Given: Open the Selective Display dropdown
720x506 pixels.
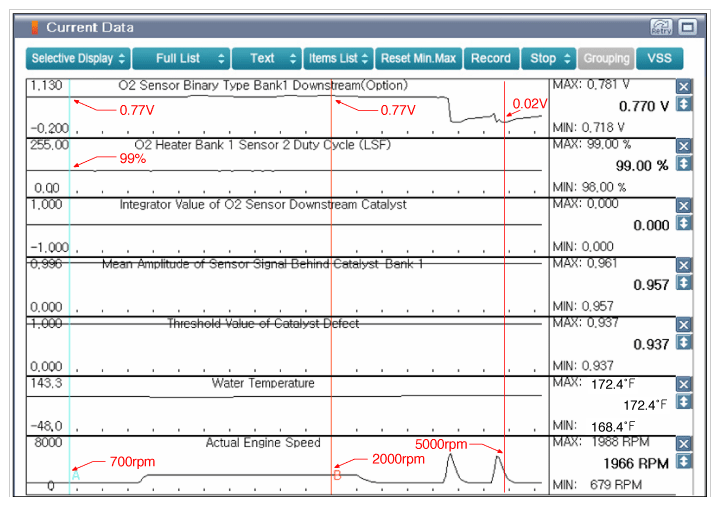Looking at the screenshot, I should pyautogui.click(x=77, y=59).
